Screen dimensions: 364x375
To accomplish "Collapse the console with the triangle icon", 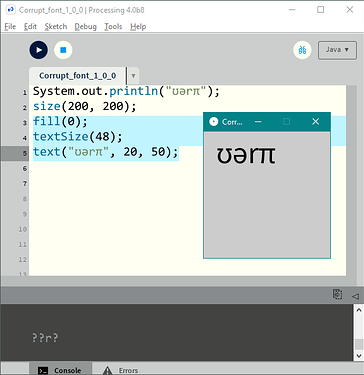I will 355,296.
